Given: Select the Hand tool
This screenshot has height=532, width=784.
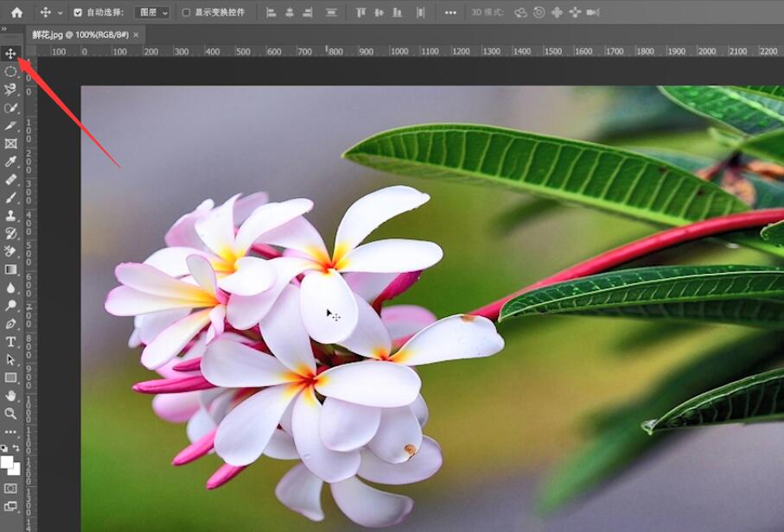Looking at the screenshot, I should point(10,396).
